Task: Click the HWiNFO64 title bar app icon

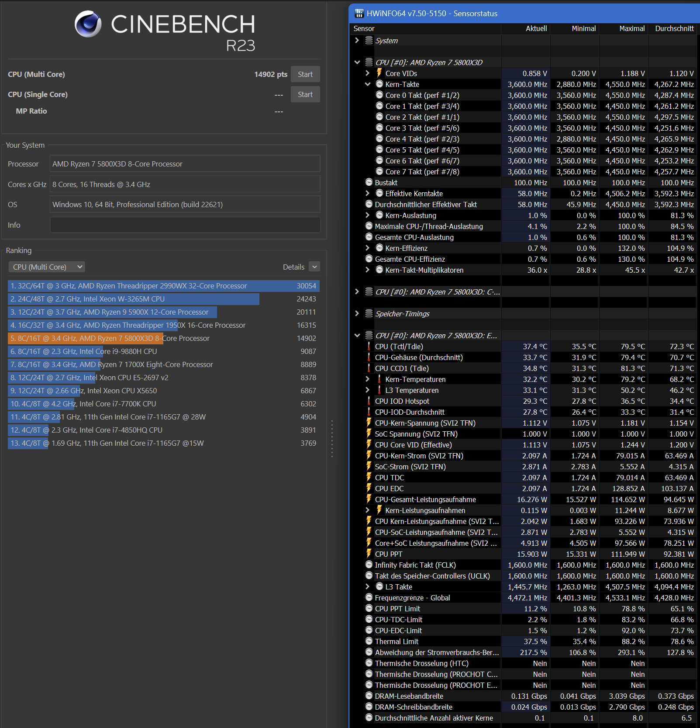Action: pos(359,14)
